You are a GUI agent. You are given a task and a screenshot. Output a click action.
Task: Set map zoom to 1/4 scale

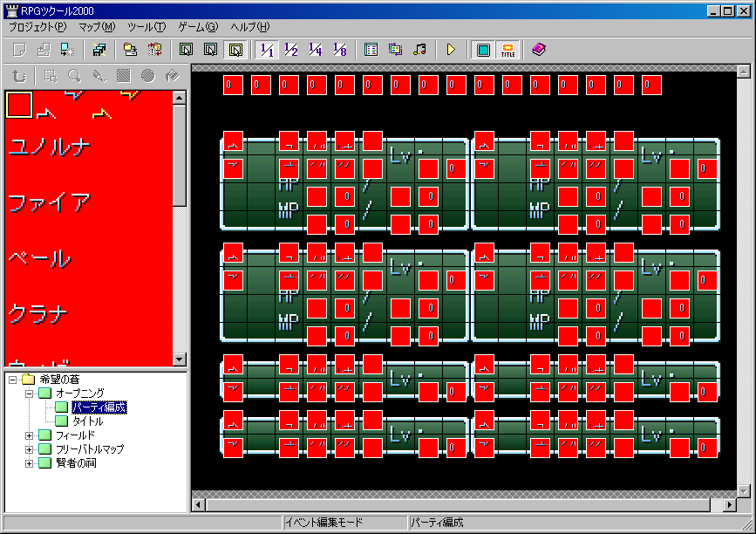[316, 50]
